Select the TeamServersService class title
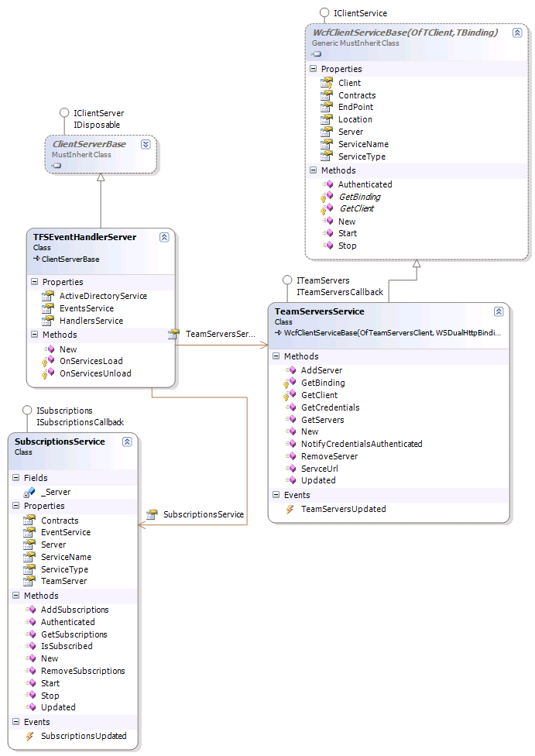 click(320, 311)
